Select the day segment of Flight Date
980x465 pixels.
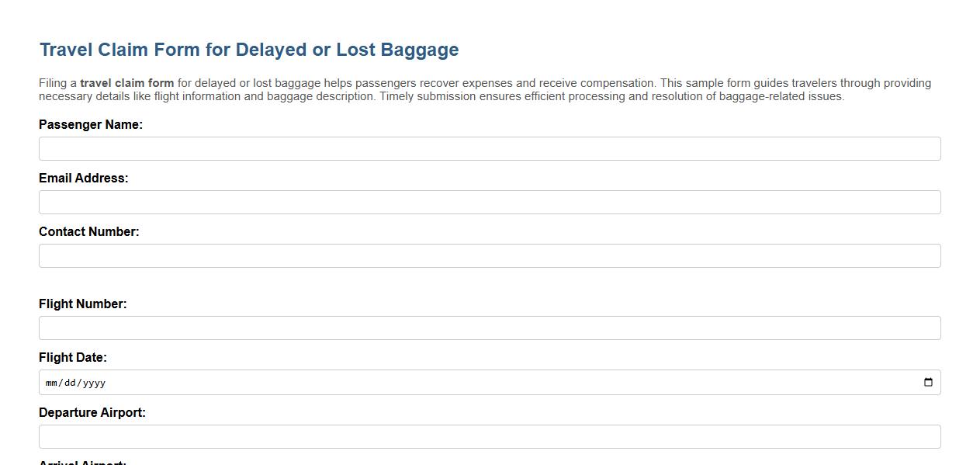(x=70, y=382)
